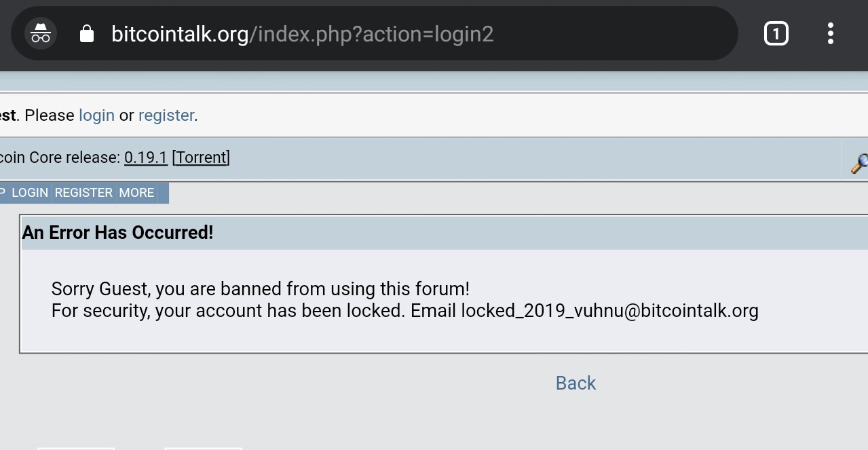Click the cut-off menu item left of LOGIN
This screenshot has height=450, width=868.
point(3,193)
